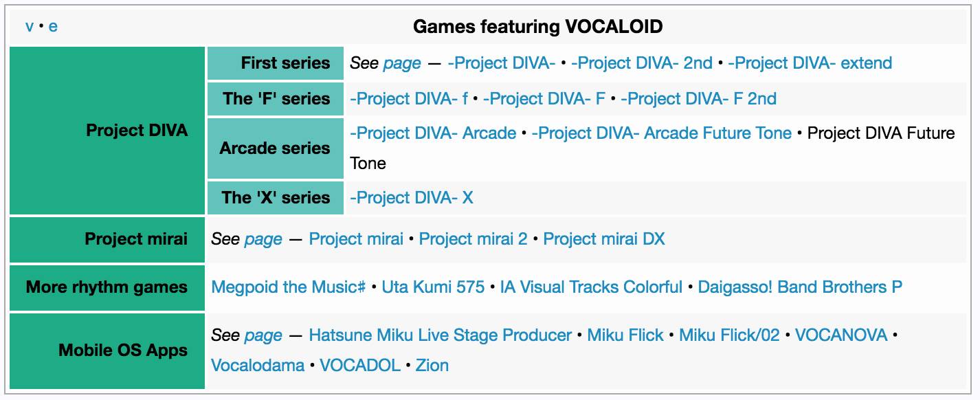Open the -Project DIVA- extend page

coord(810,63)
